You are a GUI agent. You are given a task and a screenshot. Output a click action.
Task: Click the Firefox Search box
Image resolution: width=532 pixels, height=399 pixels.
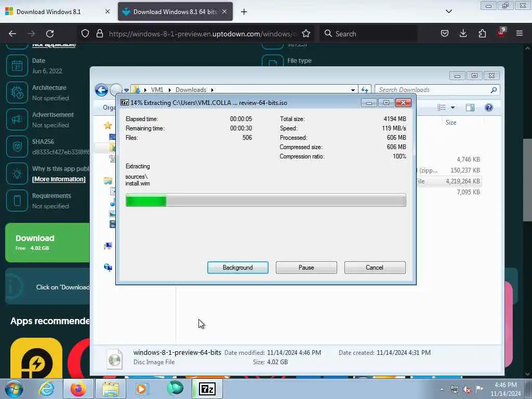[368, 34]
